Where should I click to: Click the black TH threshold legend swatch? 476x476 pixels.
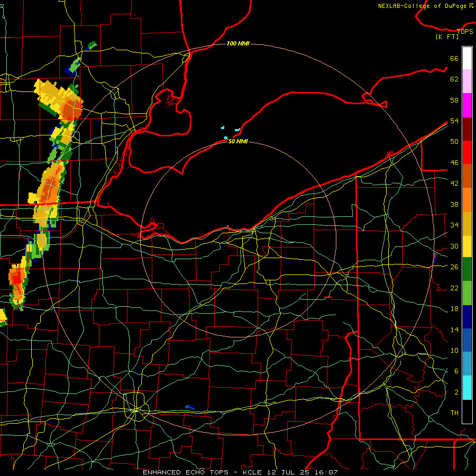pyautogui.click(x=467, y=411)
